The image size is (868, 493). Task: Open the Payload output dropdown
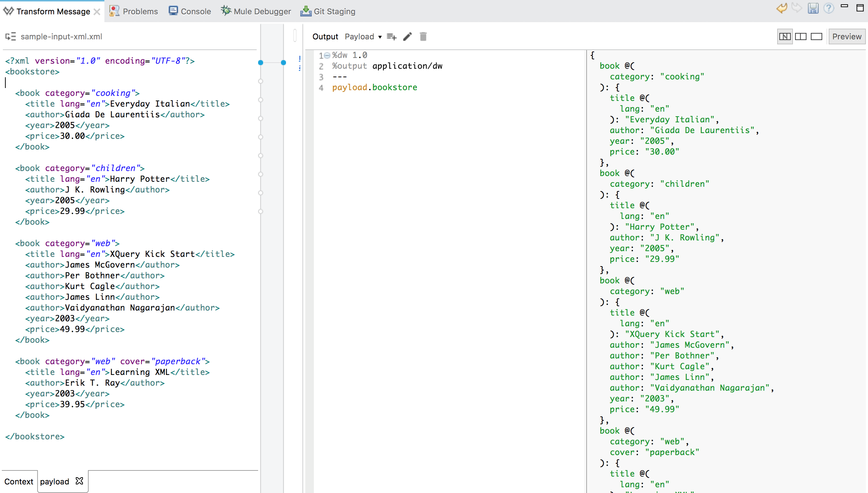(363, 36)
